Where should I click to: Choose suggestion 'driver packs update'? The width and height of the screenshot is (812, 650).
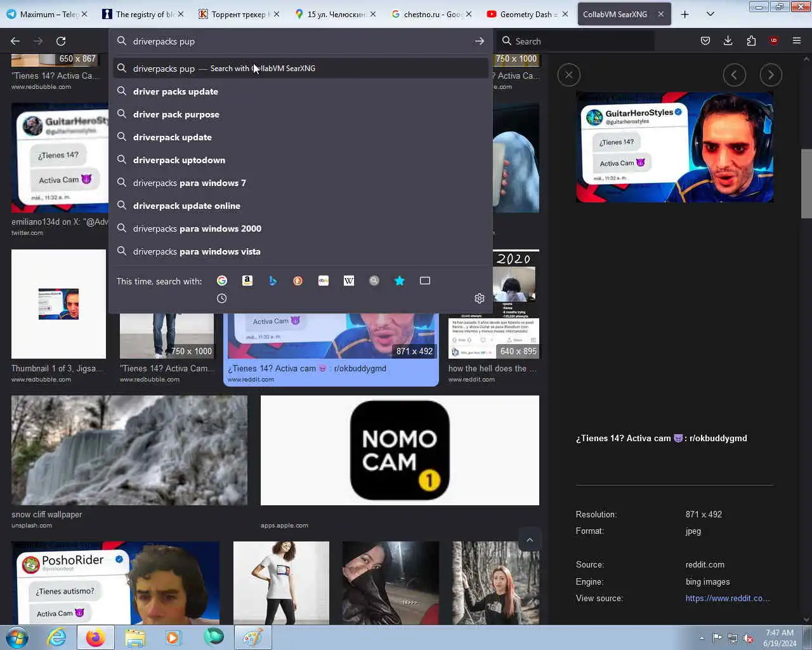point(301,91)
